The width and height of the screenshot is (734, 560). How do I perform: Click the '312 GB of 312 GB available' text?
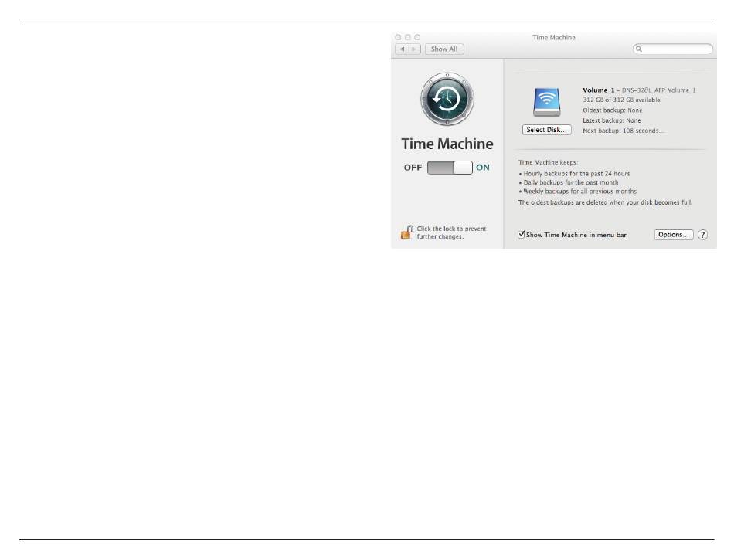point(621,100)
